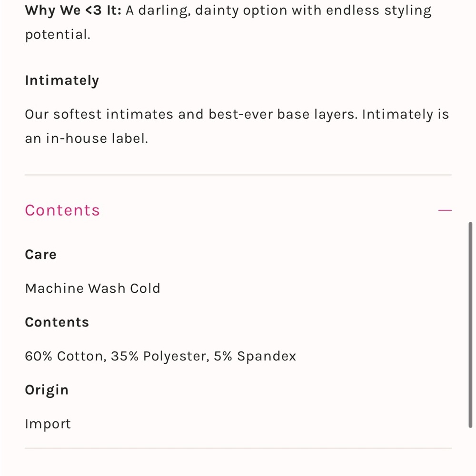Image resolution: width=476 pixels, height=476 pixels.
Task: Click the 'an in-house label.' text
Action: (87, 139)
